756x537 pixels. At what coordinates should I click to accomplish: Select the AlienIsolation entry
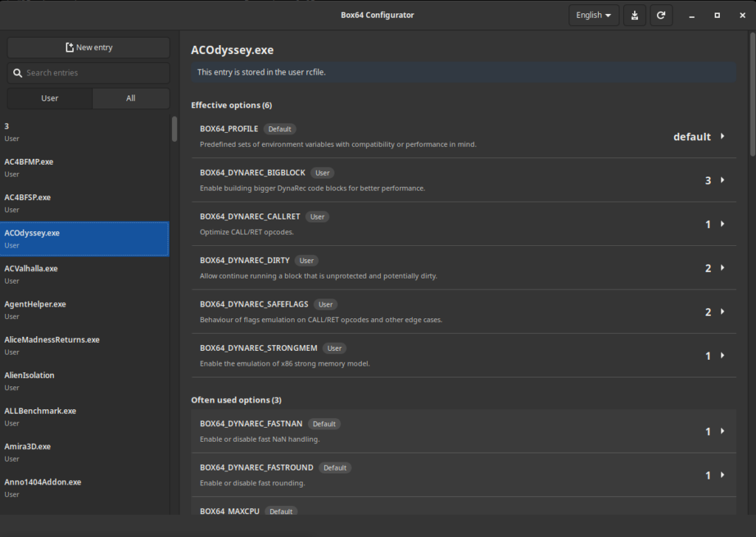(85, 381)
